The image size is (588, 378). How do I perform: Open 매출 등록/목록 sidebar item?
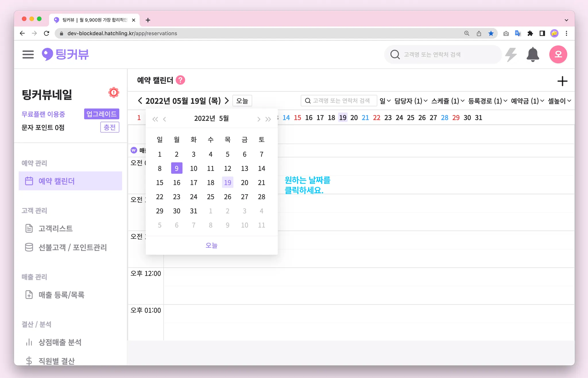tap(61, 295)
